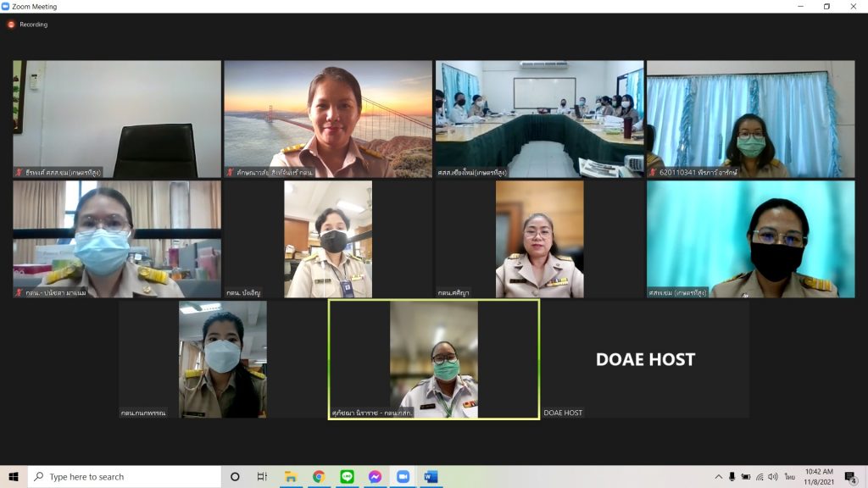
Task: Switch to Microsoft Word in taskbar
Action: click(x=431, y=477)
